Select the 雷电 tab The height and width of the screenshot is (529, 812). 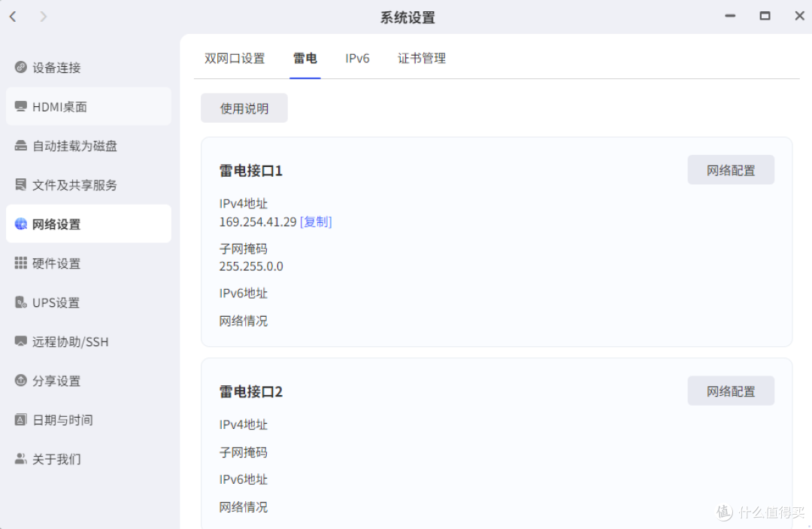point(305,58)
